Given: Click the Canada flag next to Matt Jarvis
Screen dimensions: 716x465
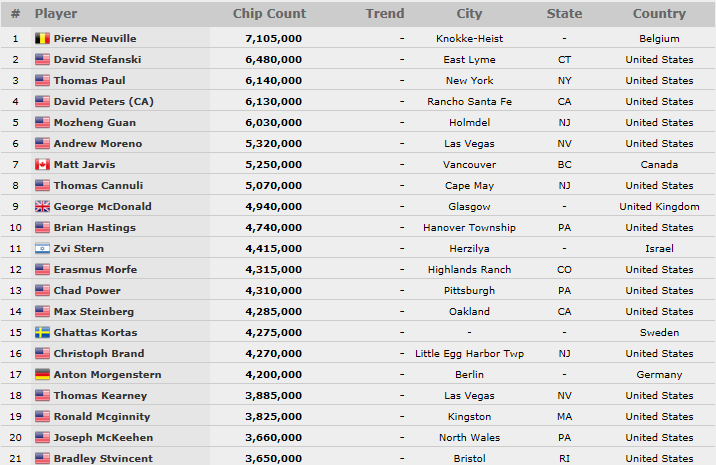Looking at the screenshot, I should (42, 164).
